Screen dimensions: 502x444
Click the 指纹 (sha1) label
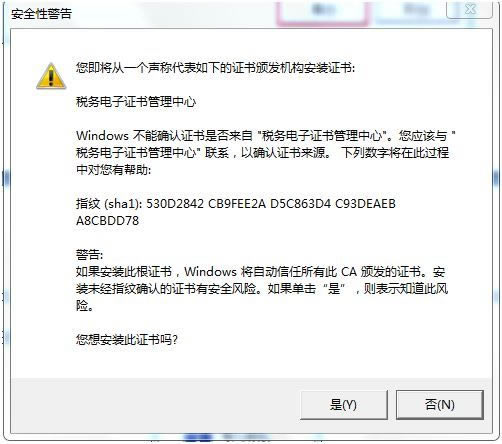(109, 203)
